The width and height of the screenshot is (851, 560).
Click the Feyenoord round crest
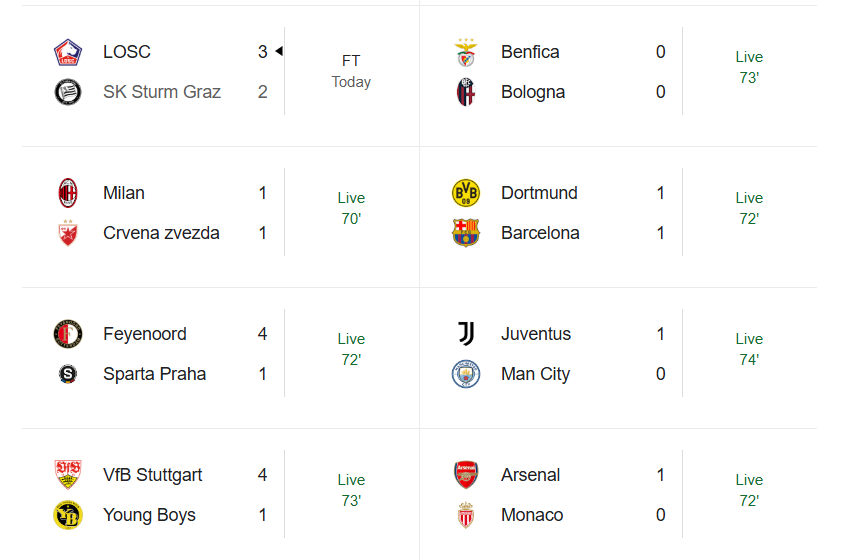pyautogui.click(x=67, y=334)
